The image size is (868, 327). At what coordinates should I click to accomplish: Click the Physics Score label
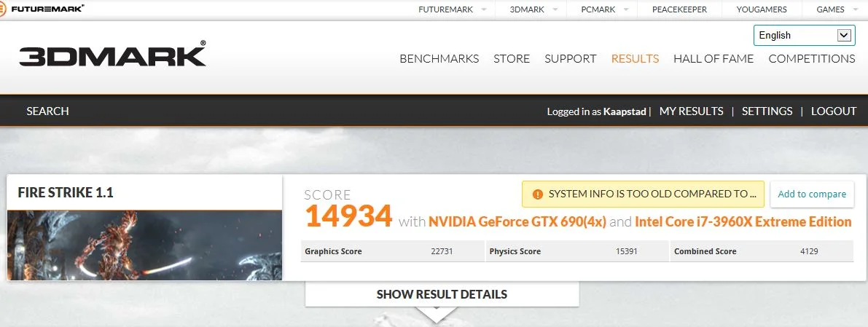[x=515, y=251]
